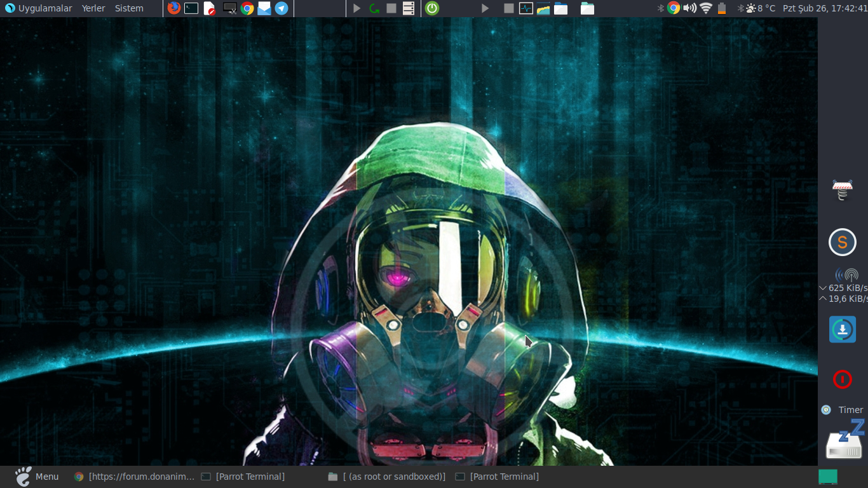Open the clock showing Pzt Şub 26
This screenshot has width=868, height=488.
coord(824,8)
